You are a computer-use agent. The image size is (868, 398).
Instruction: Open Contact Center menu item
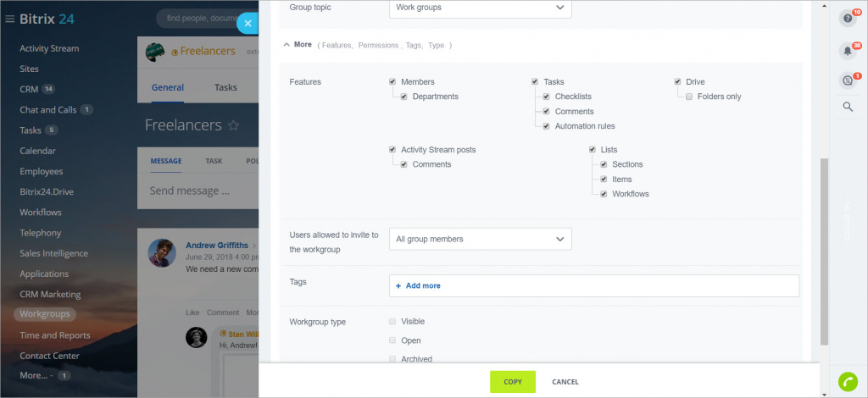click(49, 356)
